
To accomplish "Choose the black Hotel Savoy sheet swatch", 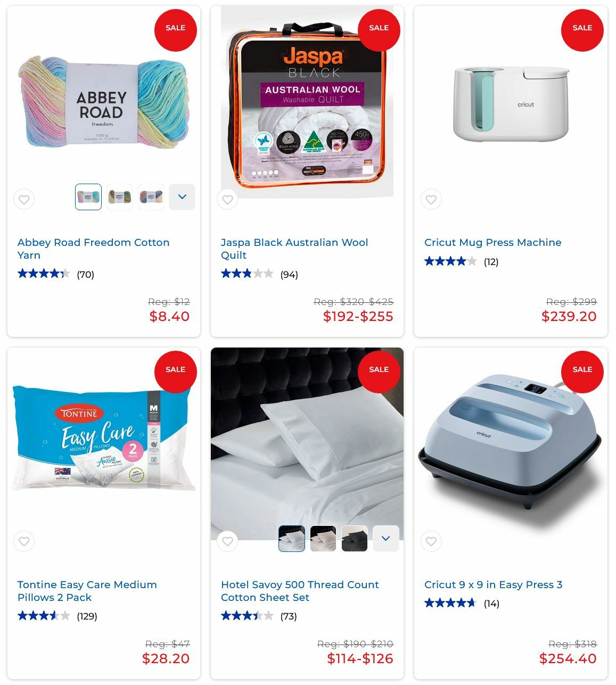I will point(355,539).
